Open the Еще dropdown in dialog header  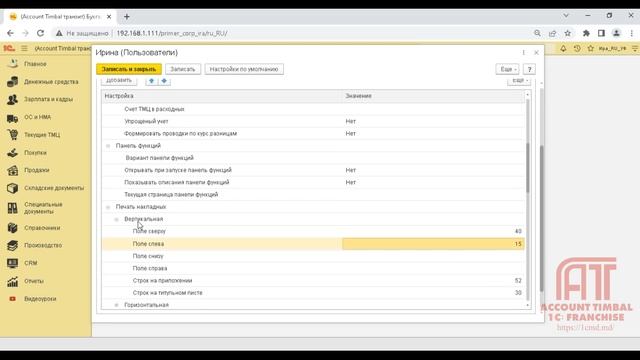[x=507, y=69]
